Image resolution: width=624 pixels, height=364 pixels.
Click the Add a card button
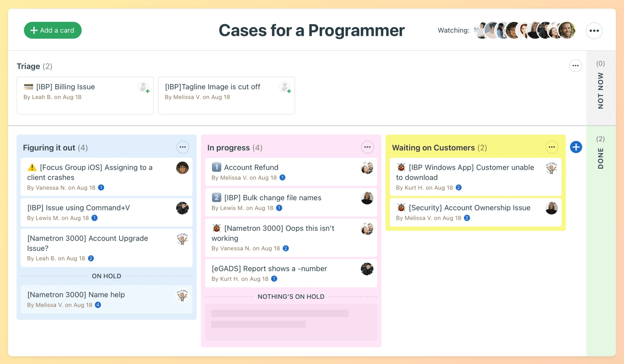[x=53, y=31]
